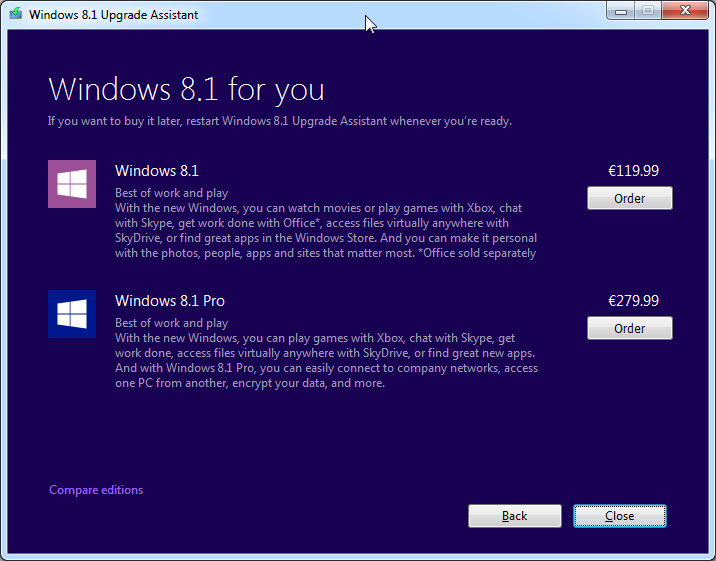Select the 'Windows 8.1 Pro' edition title
Image resolution: width=716 pixels, height=561 pixels.
170,301
